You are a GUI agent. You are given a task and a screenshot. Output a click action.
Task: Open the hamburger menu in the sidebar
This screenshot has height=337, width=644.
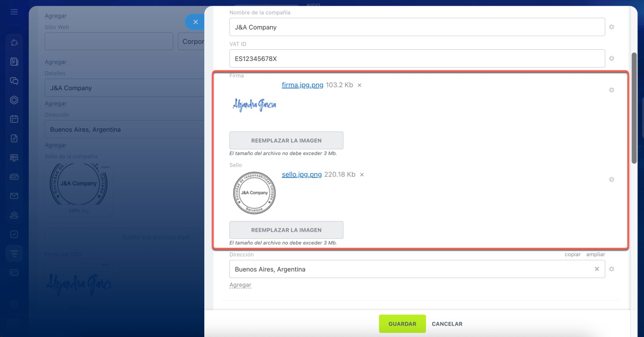point(14,12)
